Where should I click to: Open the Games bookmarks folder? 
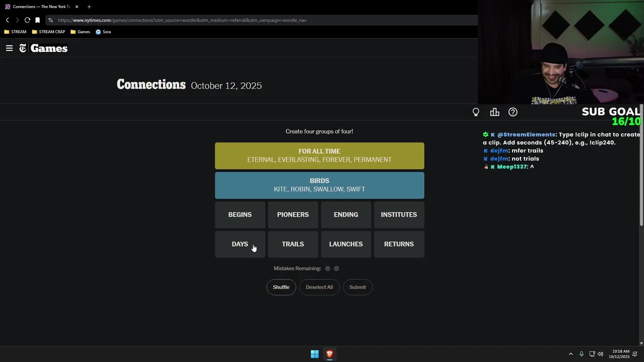(80, 32)
